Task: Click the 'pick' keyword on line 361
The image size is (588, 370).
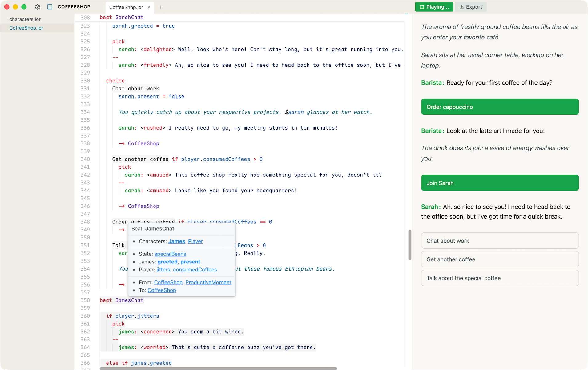Action: click(x=119, y=324)
